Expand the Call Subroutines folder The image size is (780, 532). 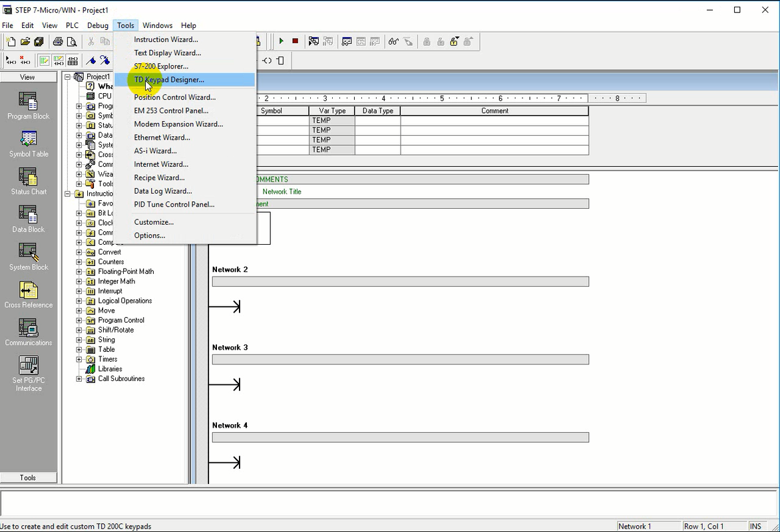click(x=79, y=379)
